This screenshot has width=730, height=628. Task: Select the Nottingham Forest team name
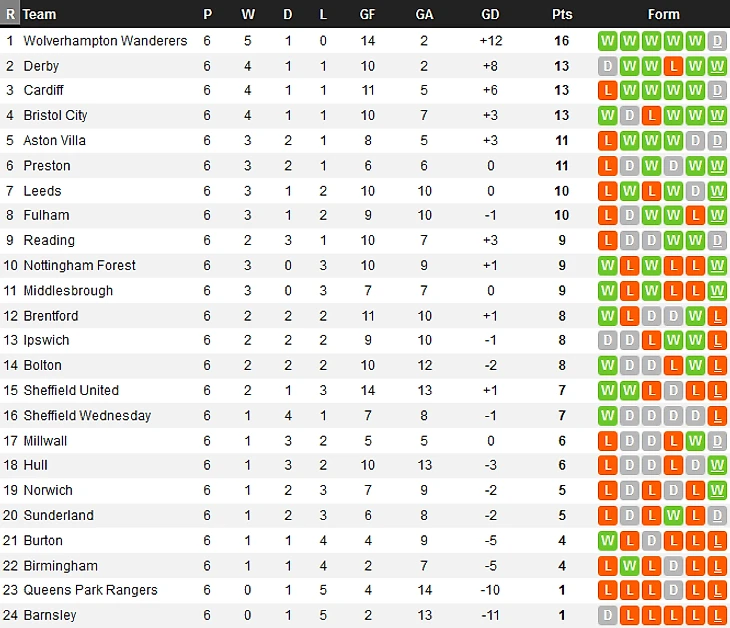[x=80, y=265]
